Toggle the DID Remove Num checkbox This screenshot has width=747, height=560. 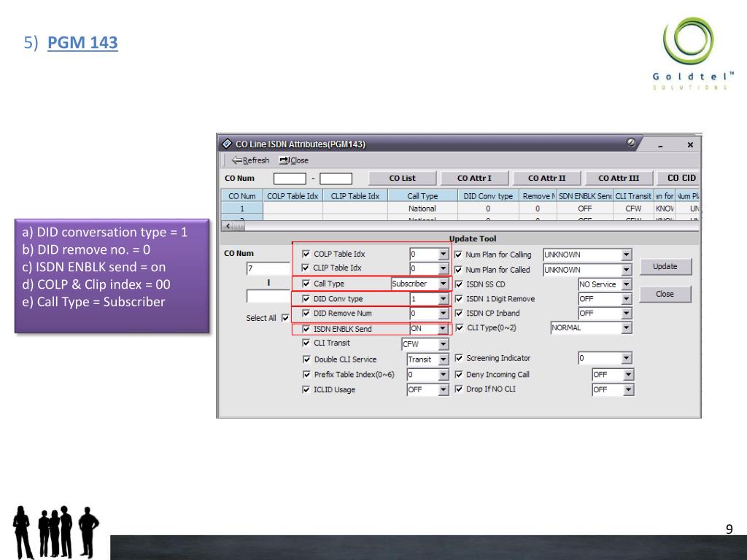pyautogui.click(x=306, y=313)
